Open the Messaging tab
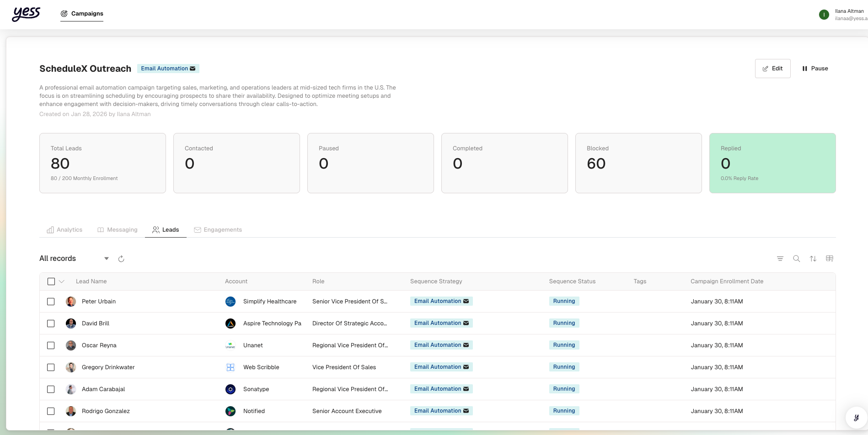Image resolution: width=868 pixels, height=435 pixels. click(118, 230)
